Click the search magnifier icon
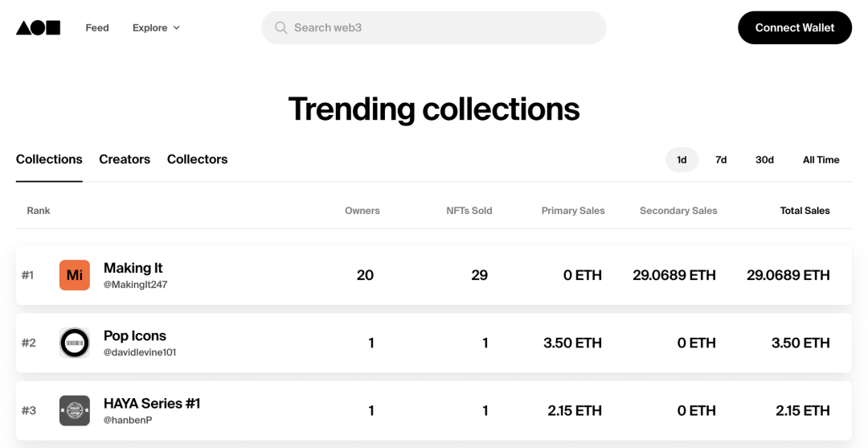The height and width of the screenshot is (448, 868). point(280,27)
